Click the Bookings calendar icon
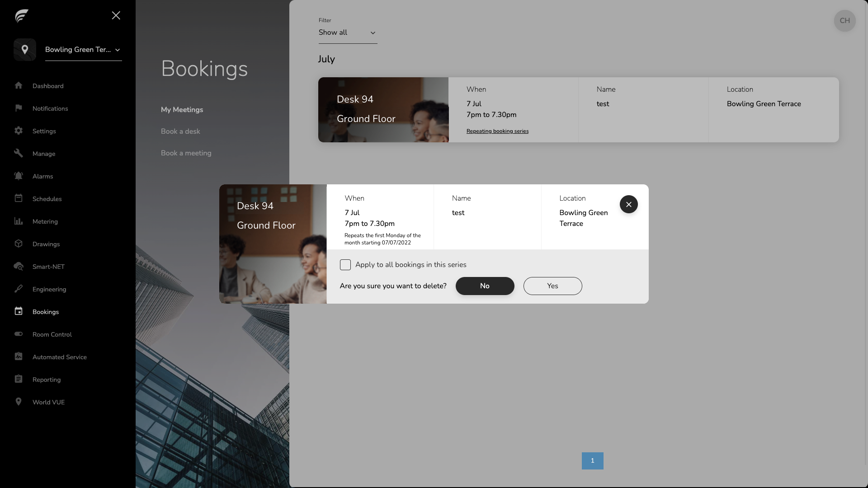Image resolution: width=868 pixels, height=488 pixels. 19,311
